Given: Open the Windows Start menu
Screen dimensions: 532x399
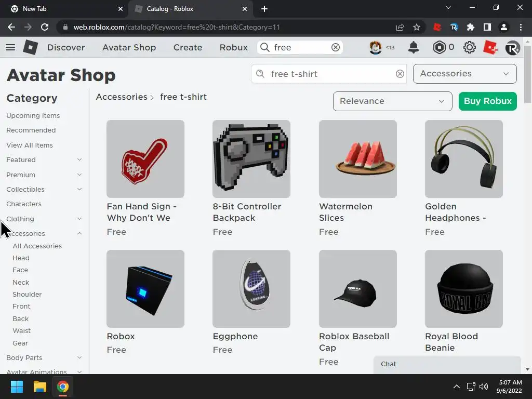Looking at the screenshot, I should point(17,387).
